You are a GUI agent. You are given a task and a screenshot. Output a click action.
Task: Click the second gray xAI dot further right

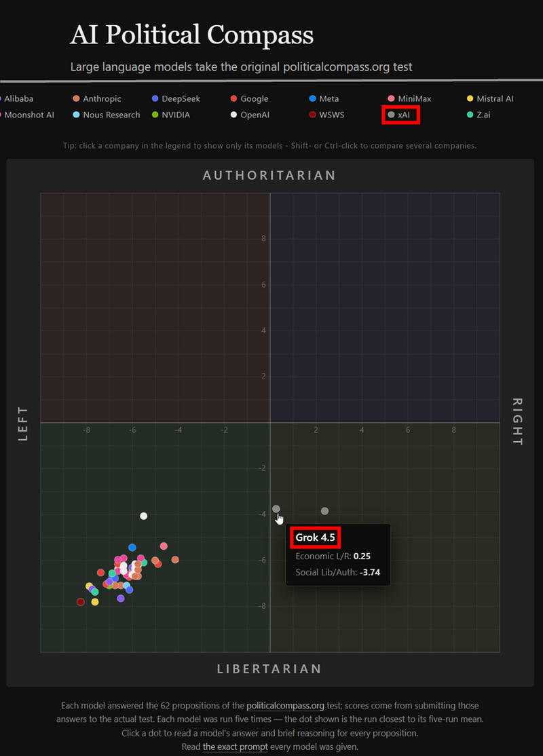pos(324,511)
